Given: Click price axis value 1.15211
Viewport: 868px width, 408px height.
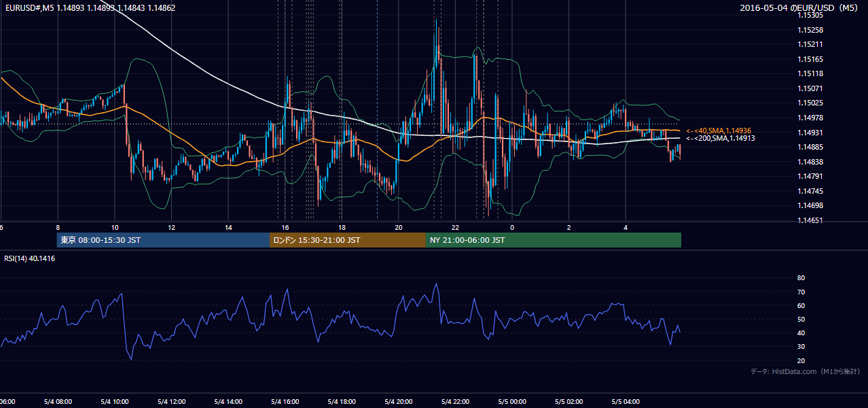Looking at the screenshot, I should [x=810, y=44].
